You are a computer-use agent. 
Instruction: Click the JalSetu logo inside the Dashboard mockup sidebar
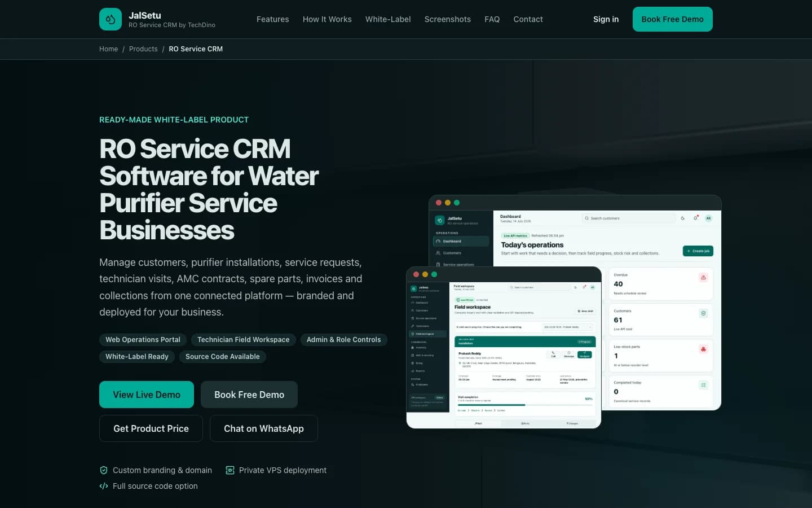tap(440, 220)
